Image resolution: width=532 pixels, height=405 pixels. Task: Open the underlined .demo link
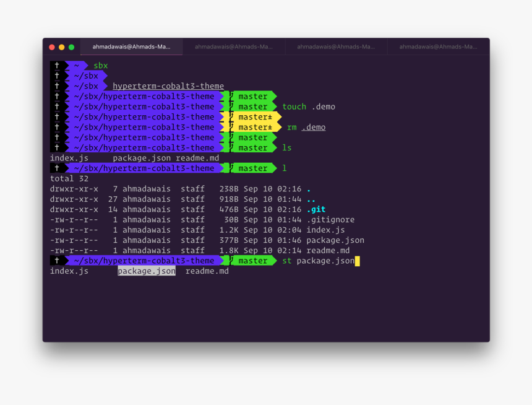coord(312,127)
